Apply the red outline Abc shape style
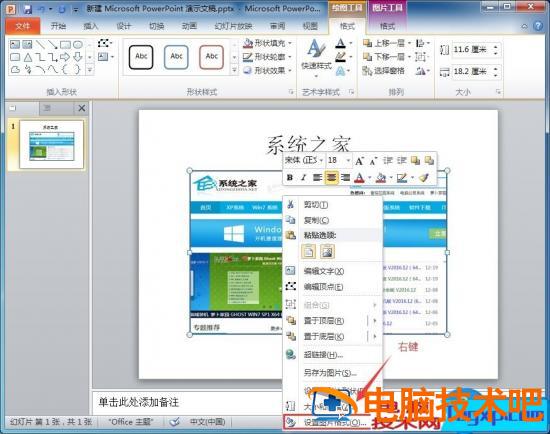550x434 pixels. [x=212, y=56]
